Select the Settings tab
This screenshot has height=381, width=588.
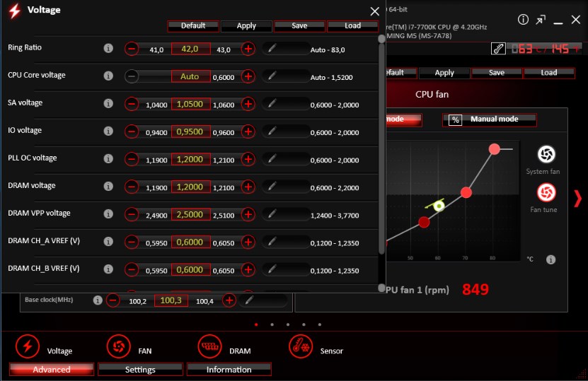140,370
